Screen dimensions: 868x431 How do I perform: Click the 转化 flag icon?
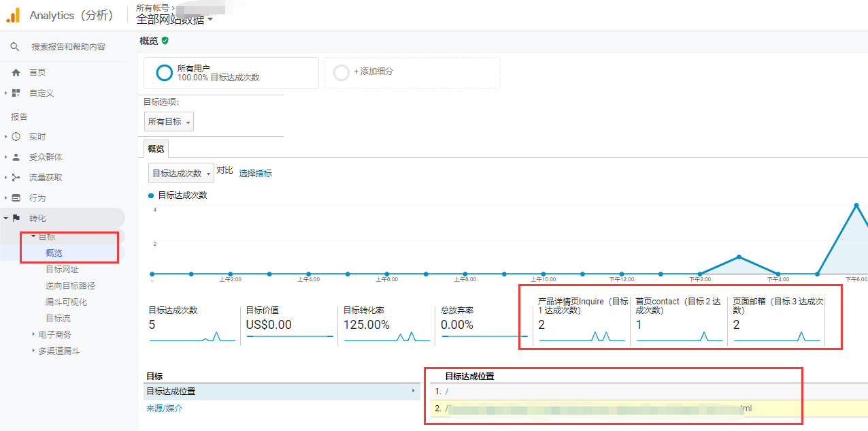pyautogui.click(x=16, y=219)
